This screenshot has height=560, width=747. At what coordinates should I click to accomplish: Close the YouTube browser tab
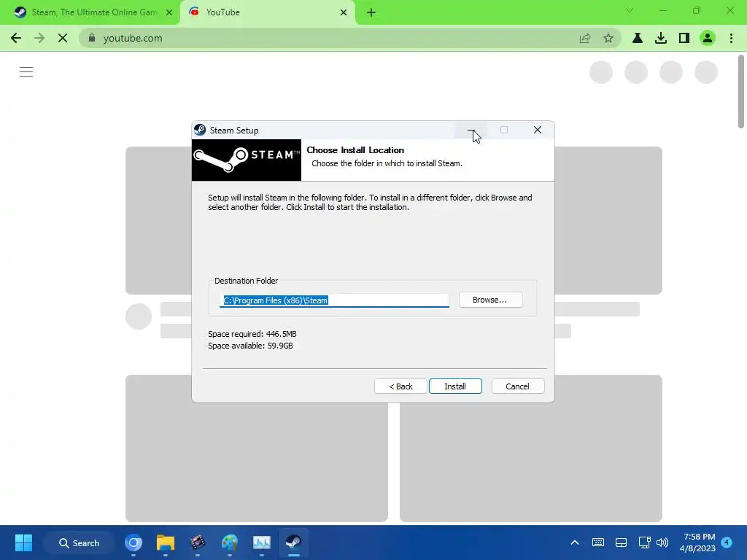coord(344,12)
